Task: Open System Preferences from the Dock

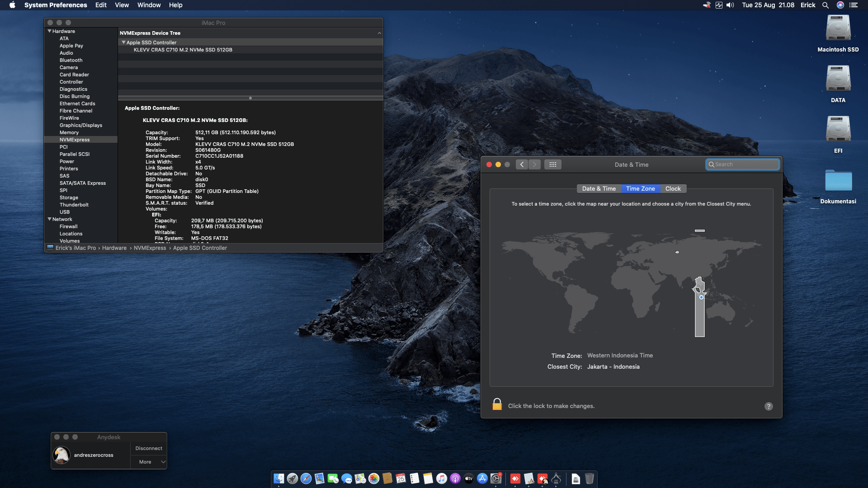Action: click(496, 479)
